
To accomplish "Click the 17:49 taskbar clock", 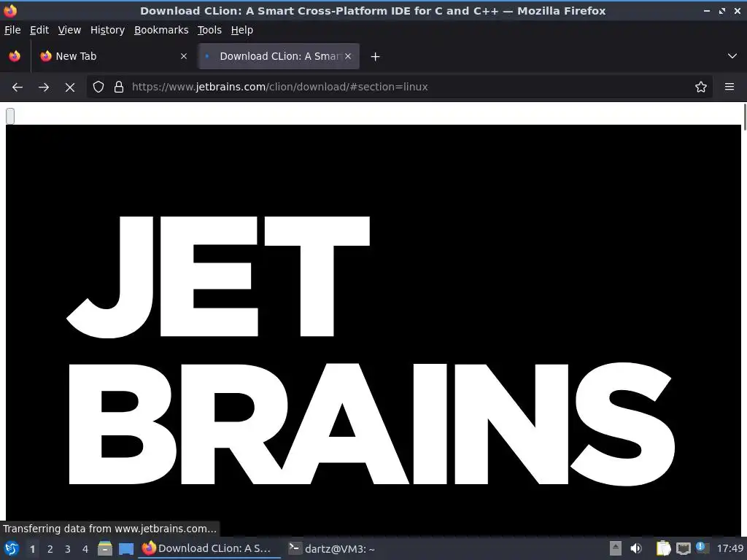I will click(x=729, y=548).
